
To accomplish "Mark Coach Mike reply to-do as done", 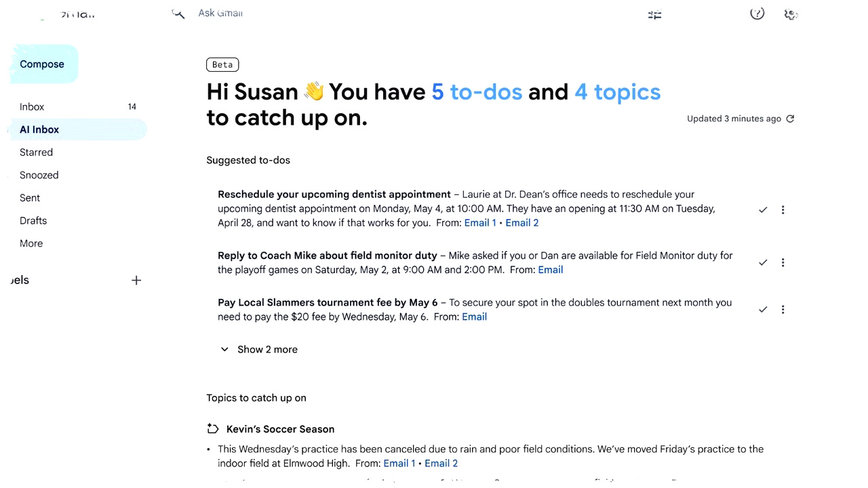I will [763, 262].
